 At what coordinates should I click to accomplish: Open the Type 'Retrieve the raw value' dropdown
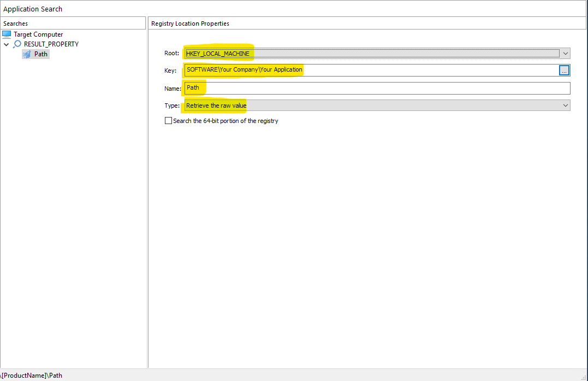click(566, 105)
